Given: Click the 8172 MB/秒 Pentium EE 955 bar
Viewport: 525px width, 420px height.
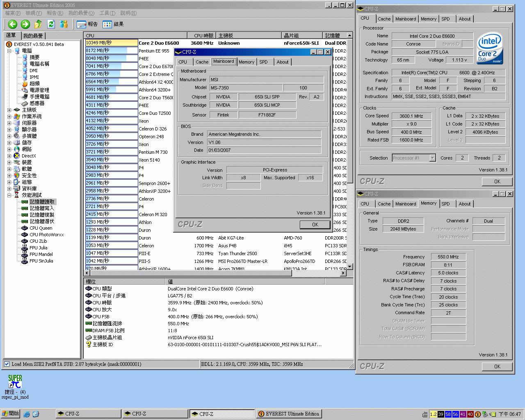Looking at the screenshot, I should [x=112, y=50].
